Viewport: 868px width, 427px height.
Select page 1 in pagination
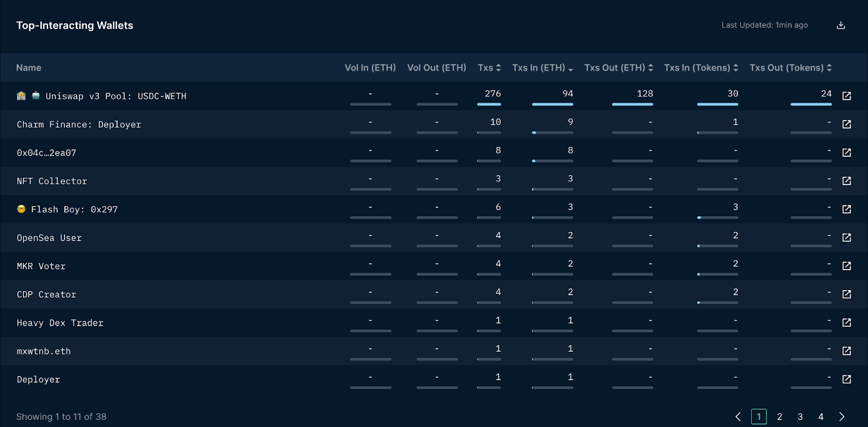(x=759, y=417)
